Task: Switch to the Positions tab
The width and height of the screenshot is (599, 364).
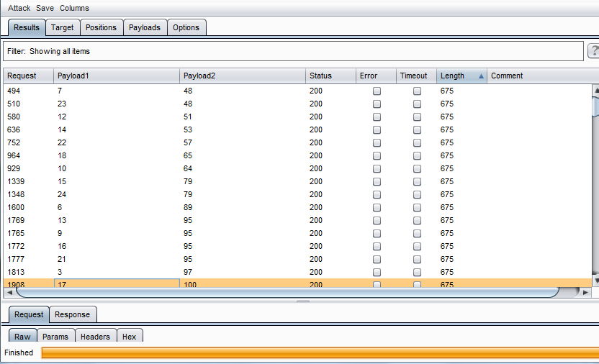Action: point(102,27)
